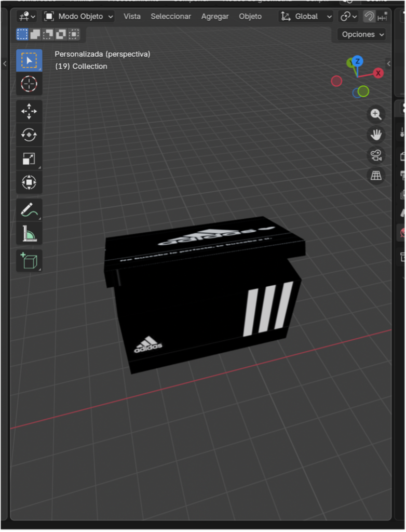The image size is (406, 532).
Task: Select the 3D Cursor tool
Action: (x=29, y=84)
